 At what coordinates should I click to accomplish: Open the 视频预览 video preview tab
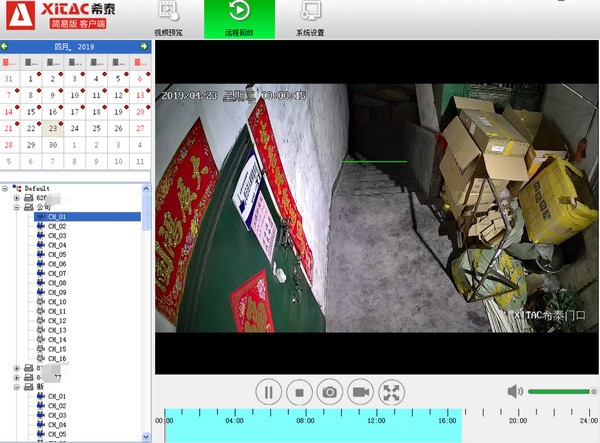[169, 20]
